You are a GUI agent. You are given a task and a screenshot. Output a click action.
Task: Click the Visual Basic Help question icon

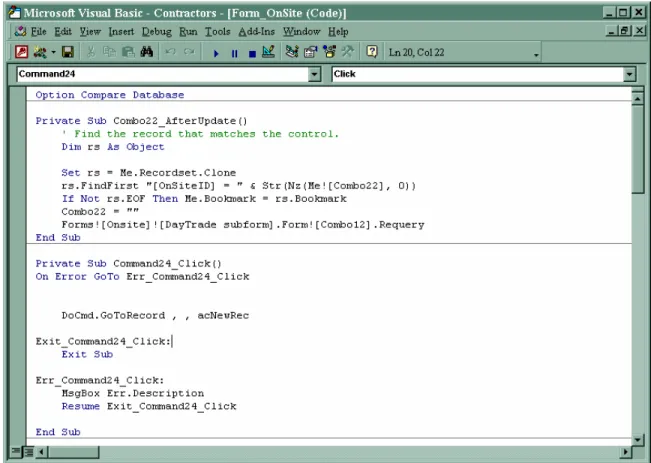[x=372, y=52]
